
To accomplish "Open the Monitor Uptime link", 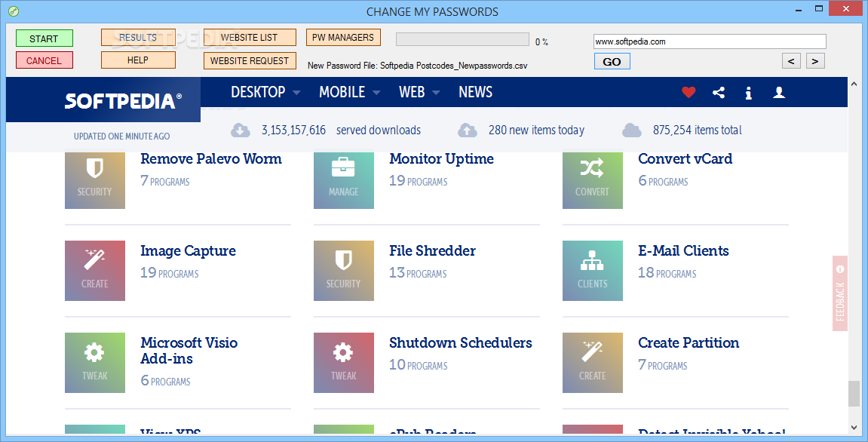I will [441, 159].
